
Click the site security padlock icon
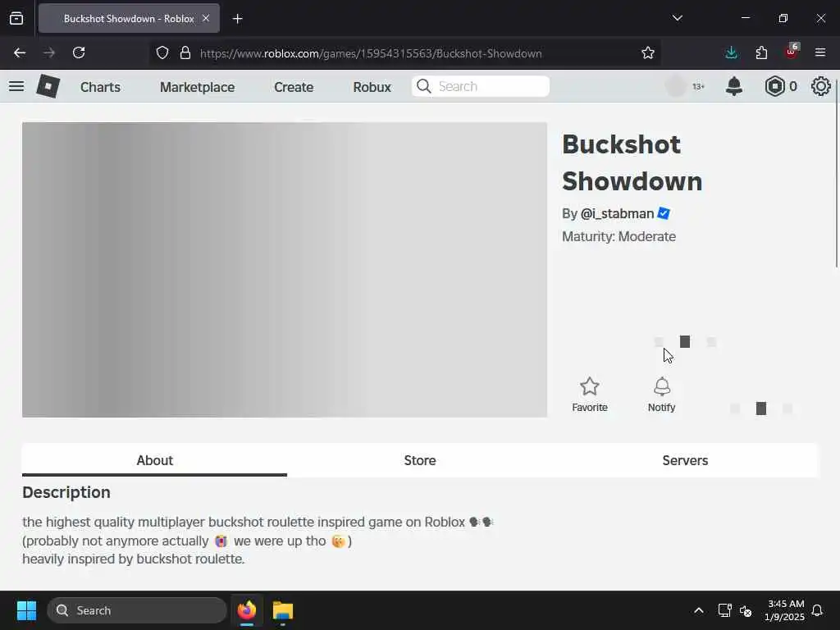(x=185, y=52)
